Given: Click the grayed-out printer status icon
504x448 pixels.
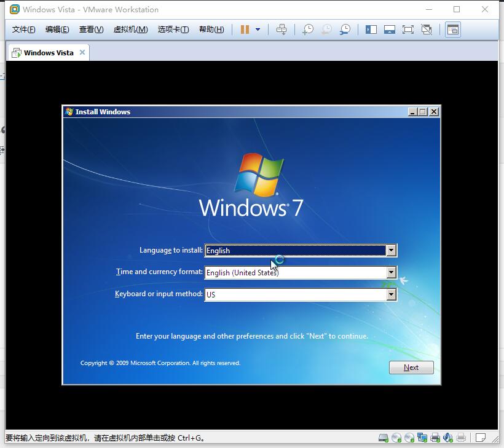Looking at the screenshot, I should [461, 438].
